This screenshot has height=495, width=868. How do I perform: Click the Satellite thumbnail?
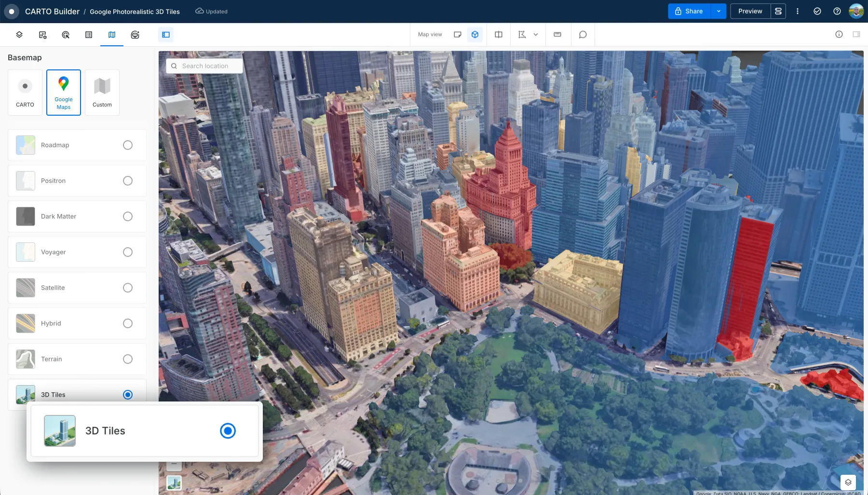click(26, 288)
